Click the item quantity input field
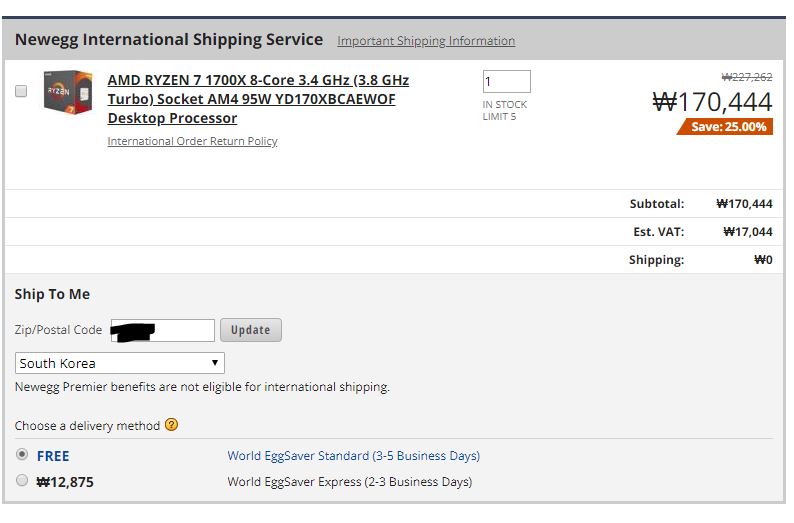 click(x=506, y=82)
